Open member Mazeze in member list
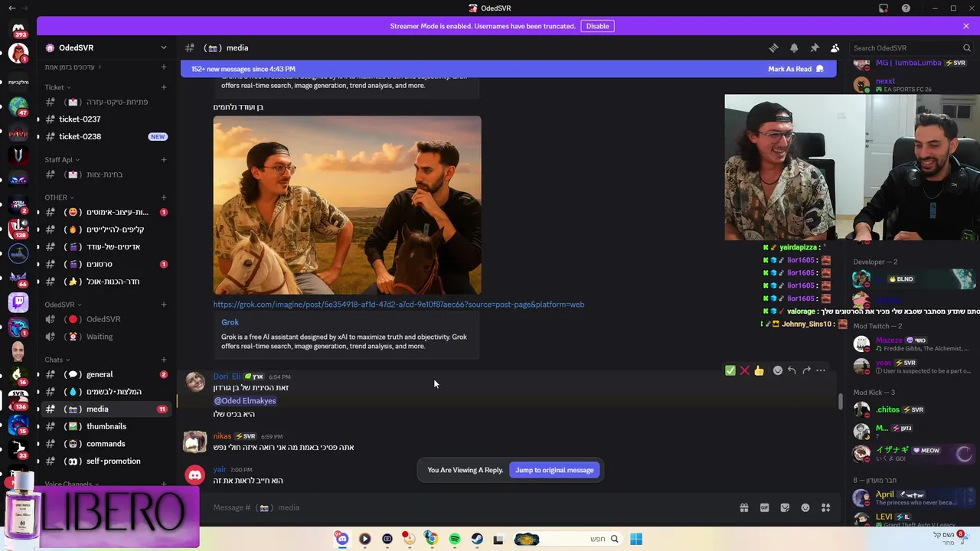Screen dimensions: 980x551 pyautogui.click(x=912, y=344)
